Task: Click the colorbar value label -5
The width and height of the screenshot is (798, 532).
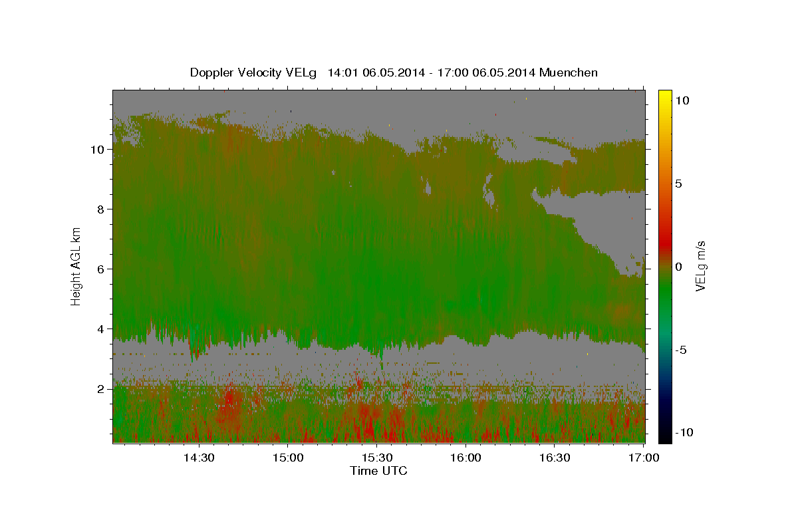Action: point(682,350)
